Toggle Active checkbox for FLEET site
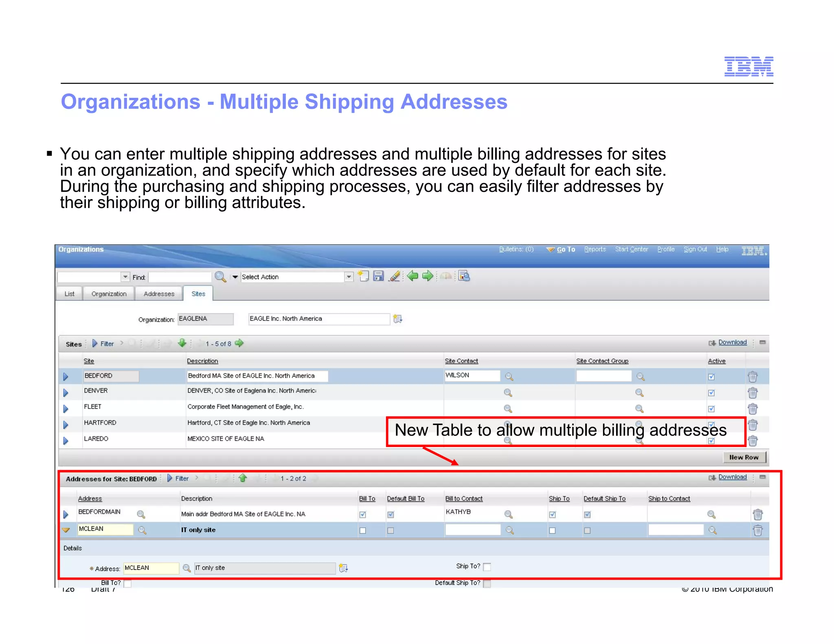This screenshot has height=644, width=834. [711, 409]
